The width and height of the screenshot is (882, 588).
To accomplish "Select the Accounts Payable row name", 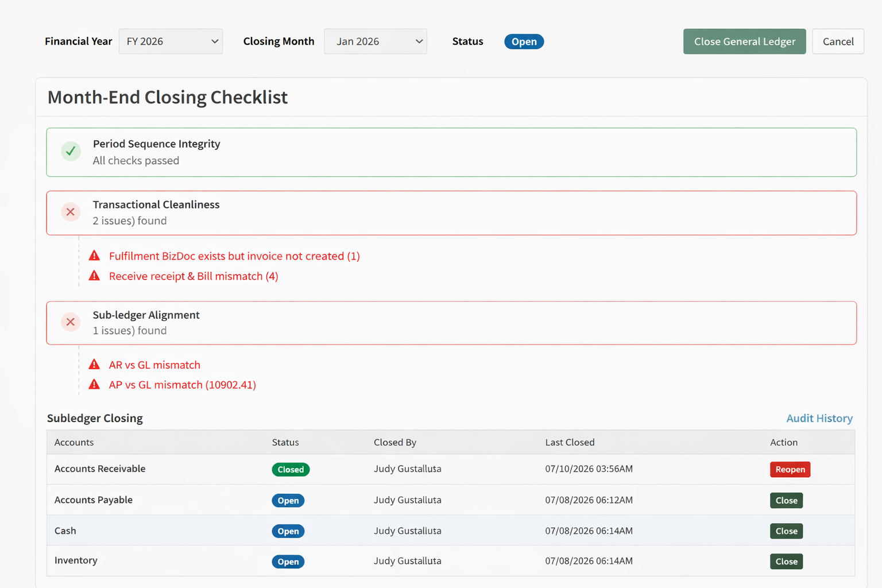I will coord(94,500).
